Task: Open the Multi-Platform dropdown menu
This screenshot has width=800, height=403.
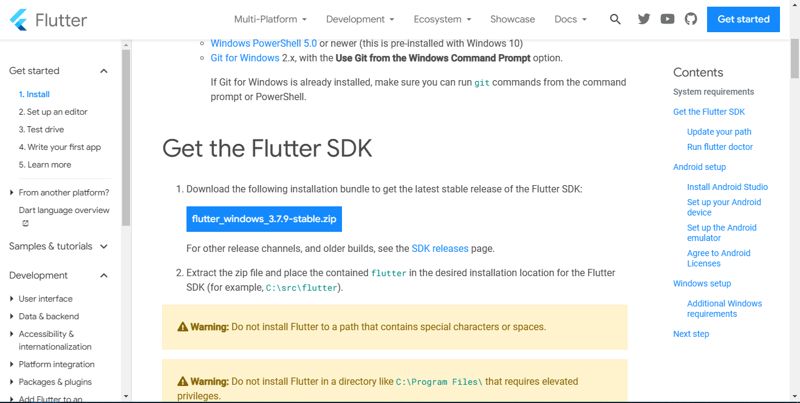Action: (270, 19)
